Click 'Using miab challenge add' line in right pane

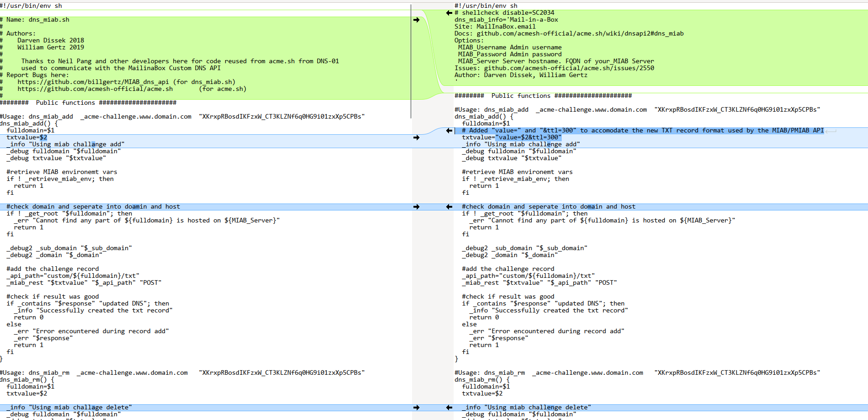click(x=521, y=144)
